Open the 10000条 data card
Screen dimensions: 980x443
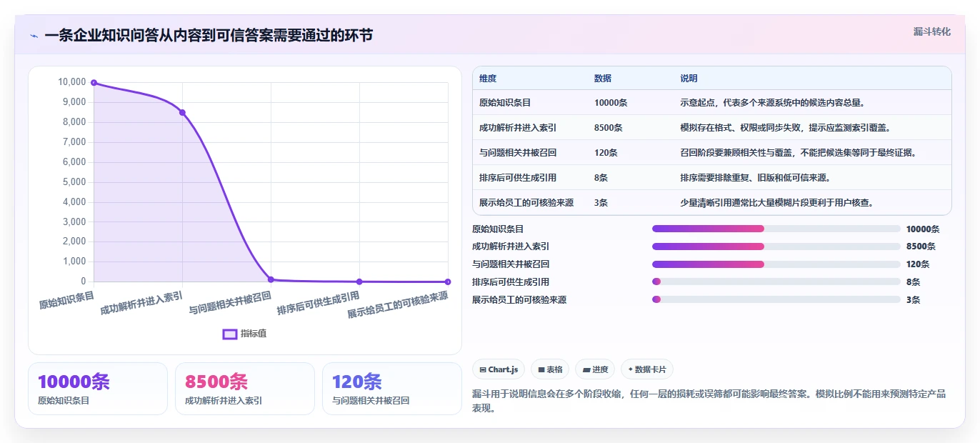click(x=98, y=389)
